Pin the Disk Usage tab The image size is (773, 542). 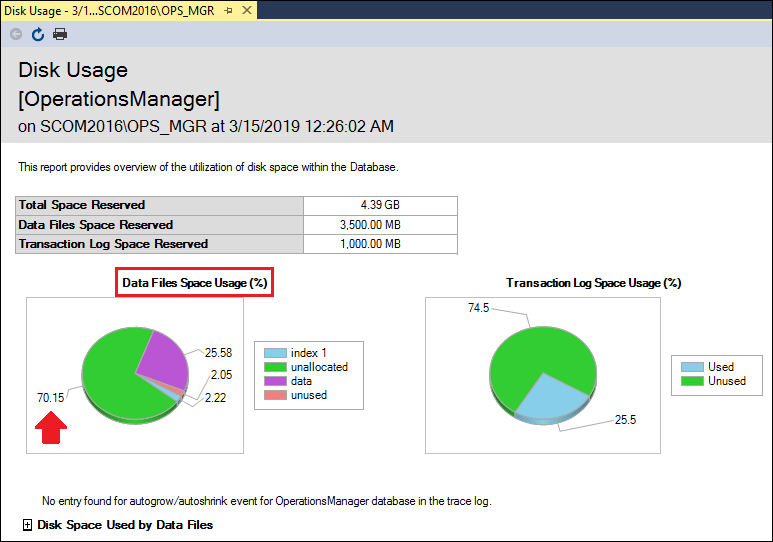[228, 10]
